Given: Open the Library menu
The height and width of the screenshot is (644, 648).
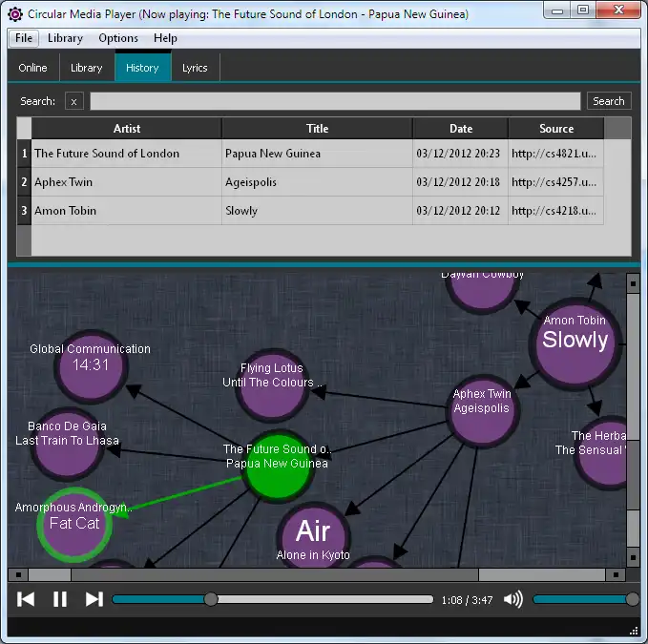Looking at the screenshot, I should point(65,38).
